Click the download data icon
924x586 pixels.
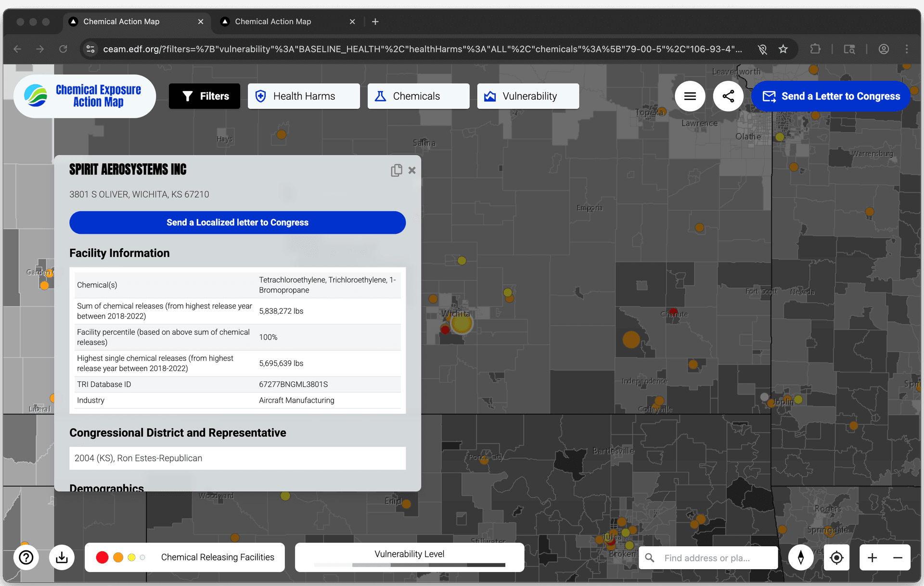tap(62, 557)
